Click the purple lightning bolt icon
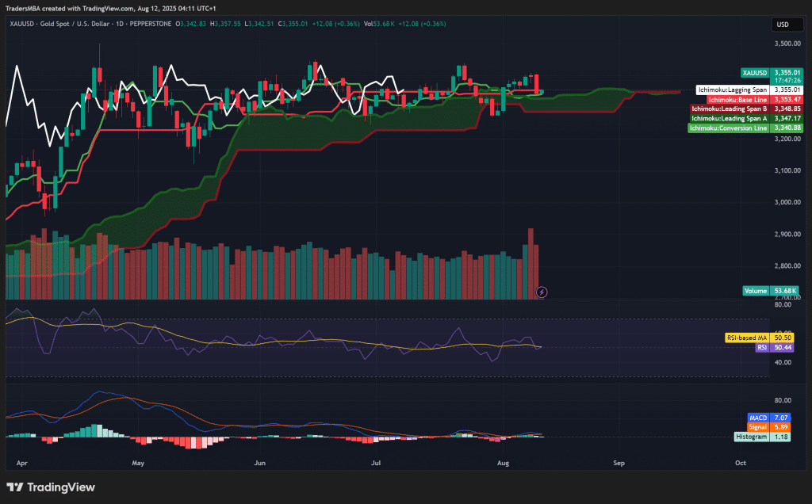The image size is (812, 504). tap(542, 292)
